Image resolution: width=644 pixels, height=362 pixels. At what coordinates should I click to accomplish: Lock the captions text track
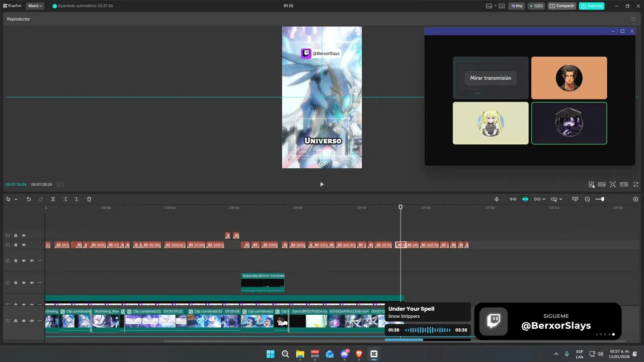click(x=16, y=245)
